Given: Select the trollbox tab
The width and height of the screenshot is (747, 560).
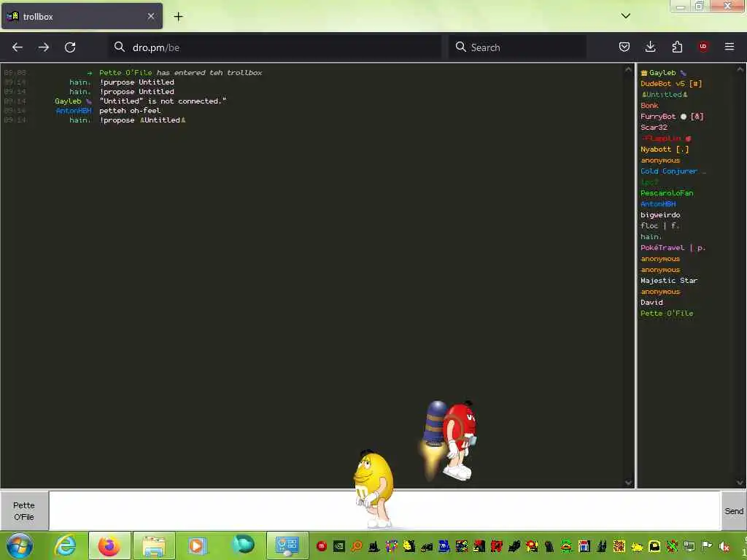Looking at the screenshot, I should click(x=82, y=16).
